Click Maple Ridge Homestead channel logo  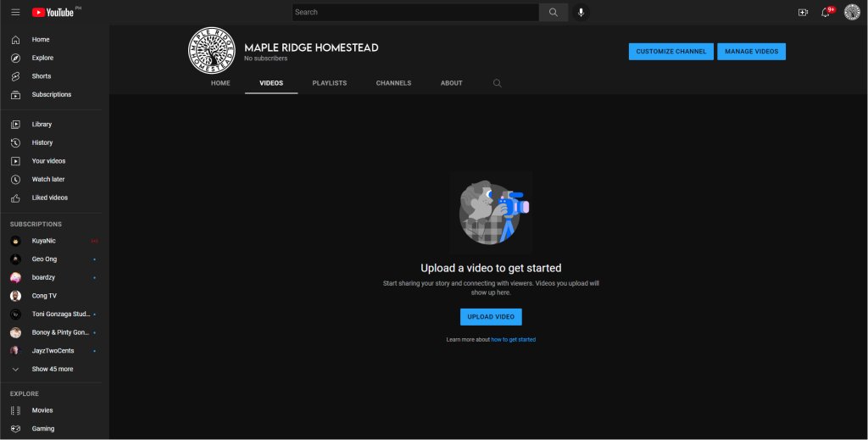click(x=211, y=50)
